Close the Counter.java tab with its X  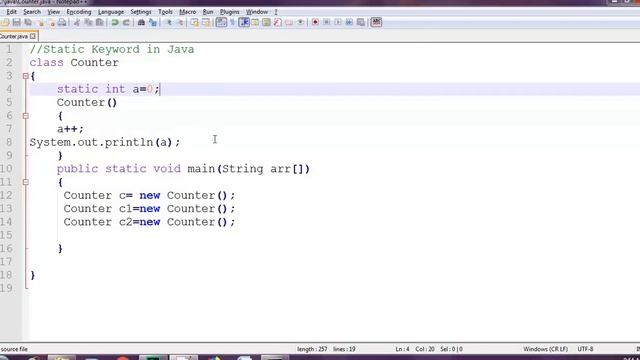[x=33, y=36]
